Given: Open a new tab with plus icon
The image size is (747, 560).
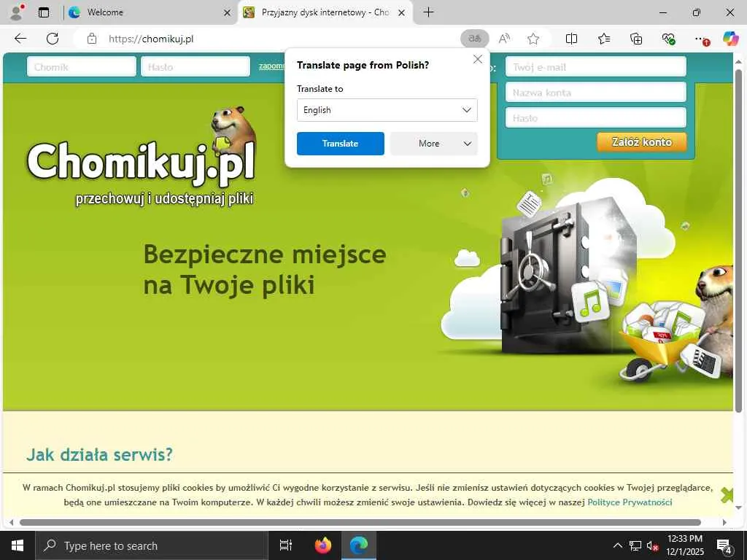Looking at the screenshot, I should [428, 12].
